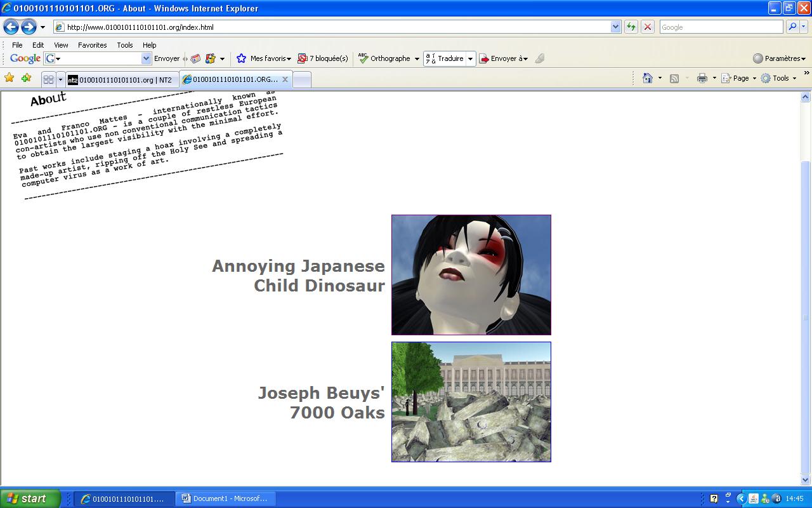The height and width of the screenshot is (508, 812).
Task: Switch to Document1 - Microsoft Word taskbar button
Action: 225,498
